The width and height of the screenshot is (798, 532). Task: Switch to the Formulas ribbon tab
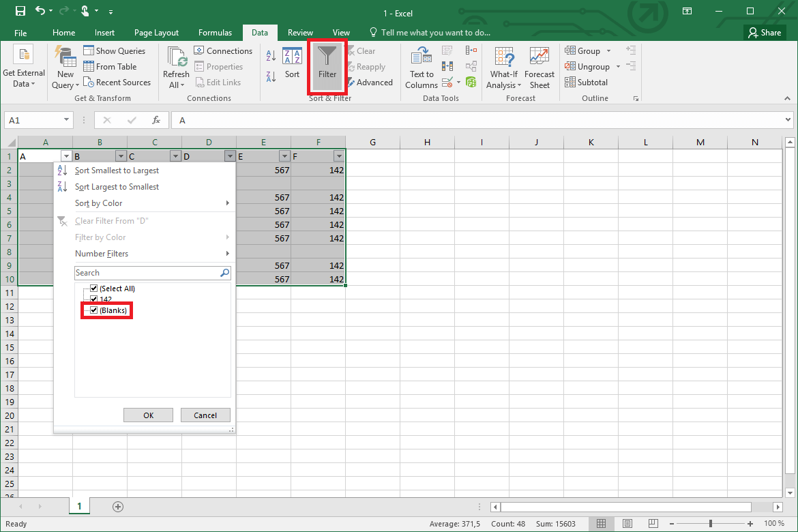[x=215, y=32]
